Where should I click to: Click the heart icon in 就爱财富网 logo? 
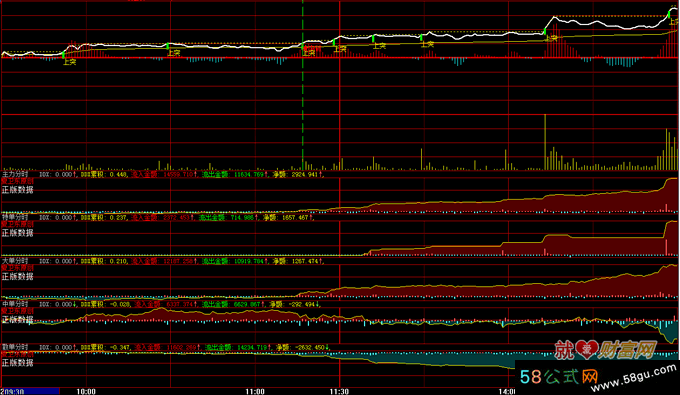(x=587, y=349)
